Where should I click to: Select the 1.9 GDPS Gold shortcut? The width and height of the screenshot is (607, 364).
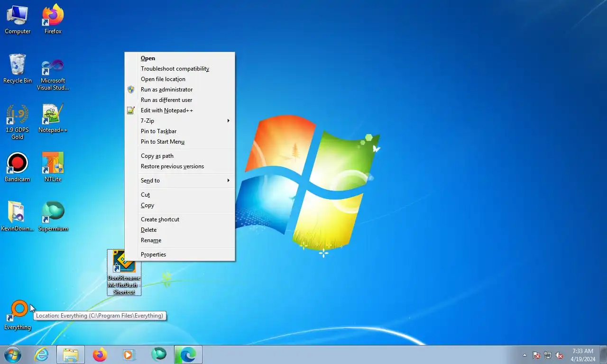point(18,121)
